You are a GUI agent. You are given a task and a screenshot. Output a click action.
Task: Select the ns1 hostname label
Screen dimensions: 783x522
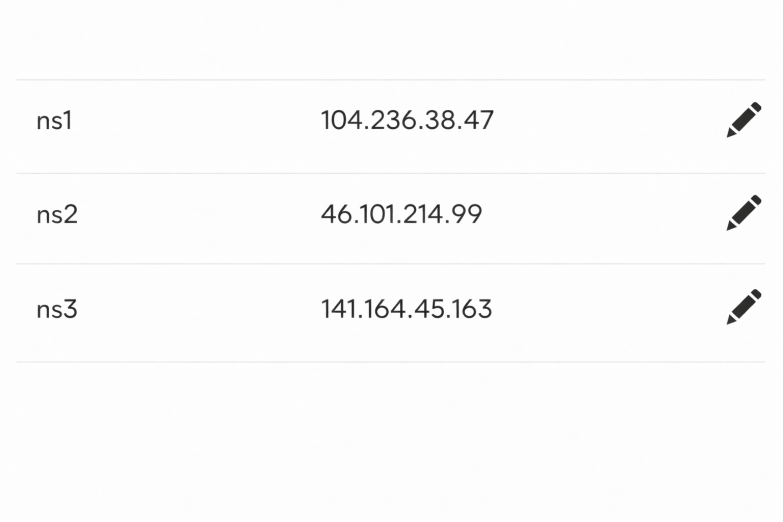54,121
